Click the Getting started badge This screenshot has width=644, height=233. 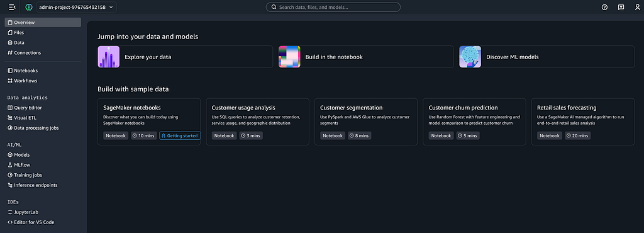180,135
